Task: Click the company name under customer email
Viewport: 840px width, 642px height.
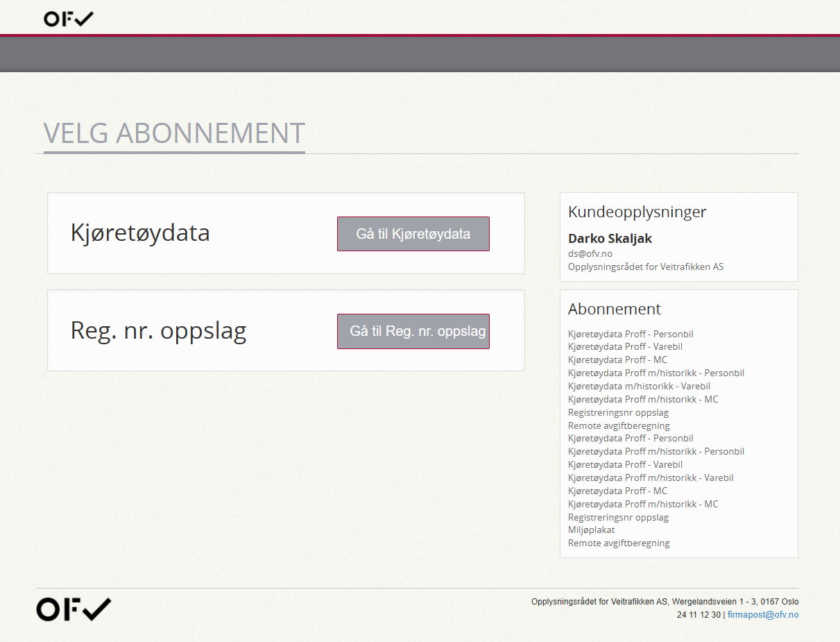Action: coord(645,267)
